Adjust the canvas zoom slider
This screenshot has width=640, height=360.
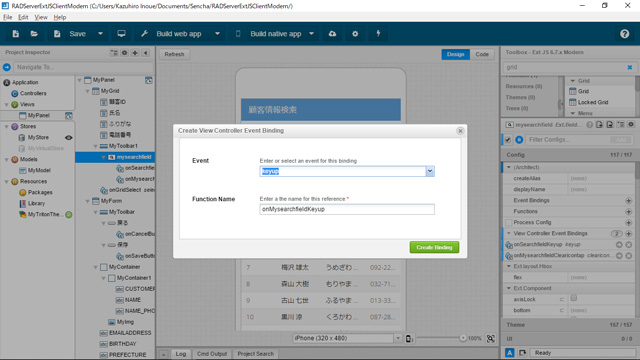pyautogui.click(x=462, y=338)
